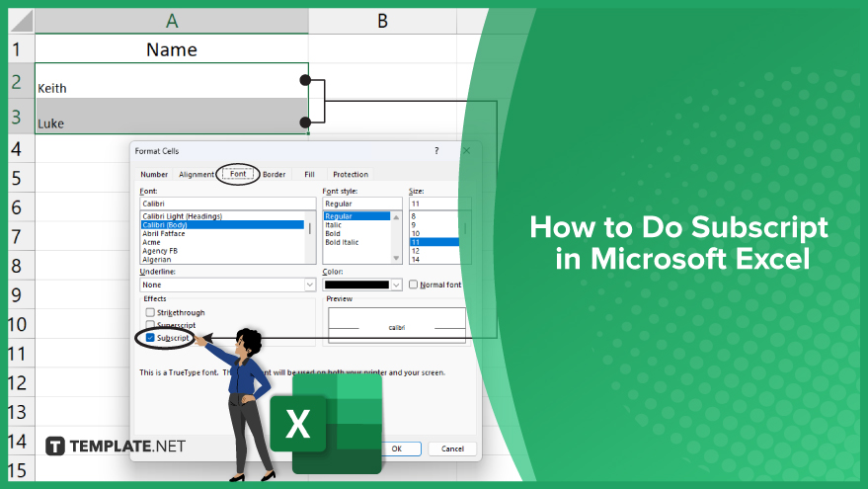The height and width of the screenshot is (489, 868).
Task: Click the select-all corner triangle
Action: [x=22, y=21]
